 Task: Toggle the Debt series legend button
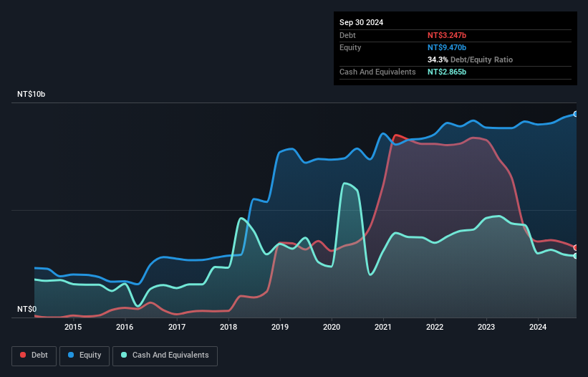tap(34, 355)
